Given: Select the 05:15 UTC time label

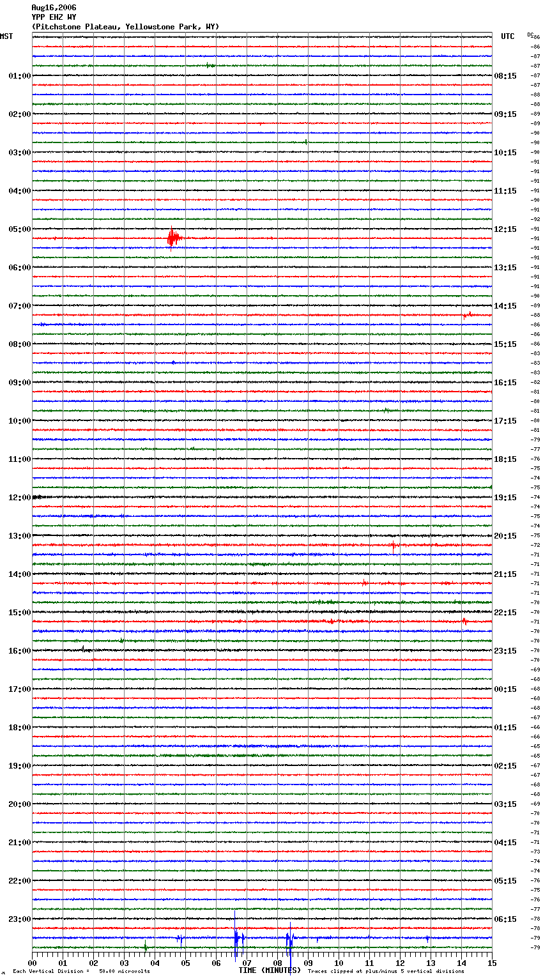Looking at the screenshot, I should coord(505,881).
